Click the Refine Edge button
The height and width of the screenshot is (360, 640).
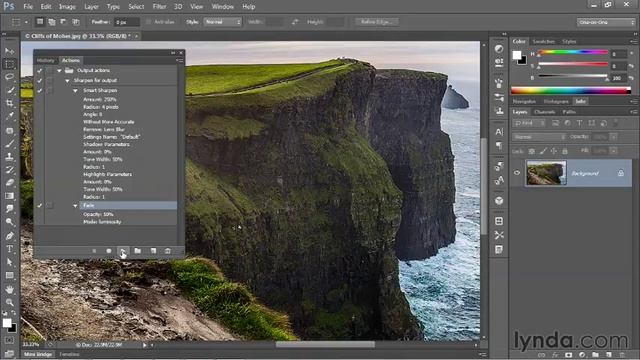(376, 22)
